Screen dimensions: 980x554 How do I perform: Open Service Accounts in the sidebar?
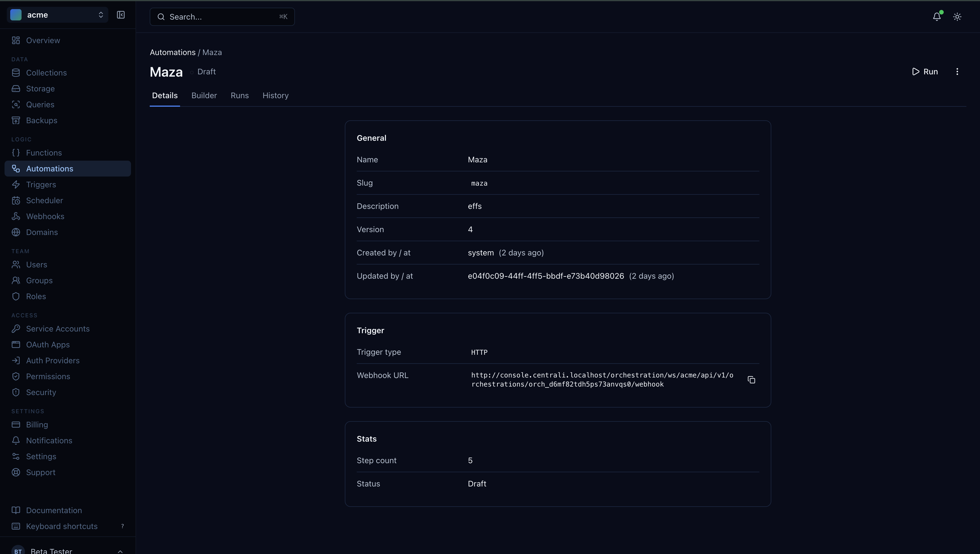(58, 329)
